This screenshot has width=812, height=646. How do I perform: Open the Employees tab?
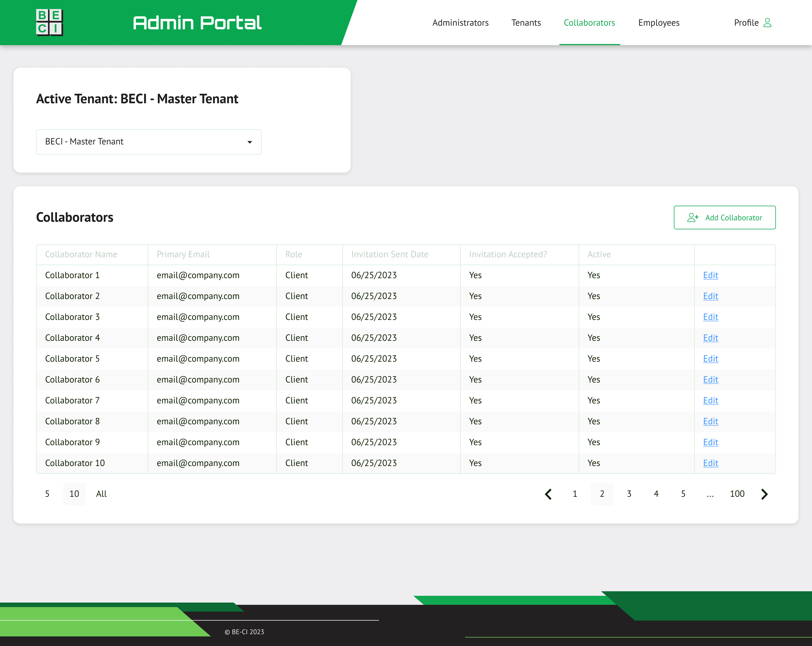[x=659, y=23]
